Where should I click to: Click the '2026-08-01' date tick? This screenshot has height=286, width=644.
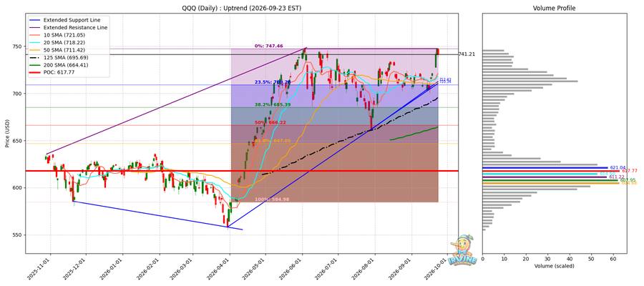coord(363,267)
